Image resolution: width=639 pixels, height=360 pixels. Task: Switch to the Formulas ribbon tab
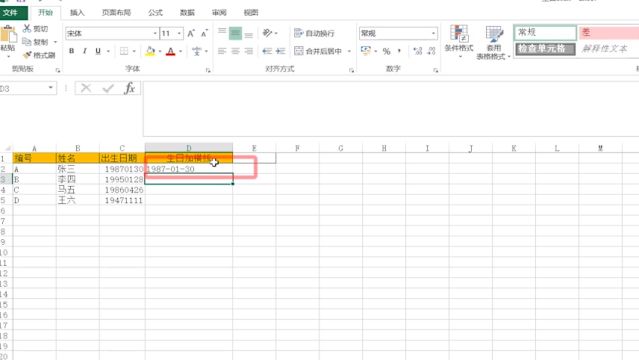coord(155,13)
